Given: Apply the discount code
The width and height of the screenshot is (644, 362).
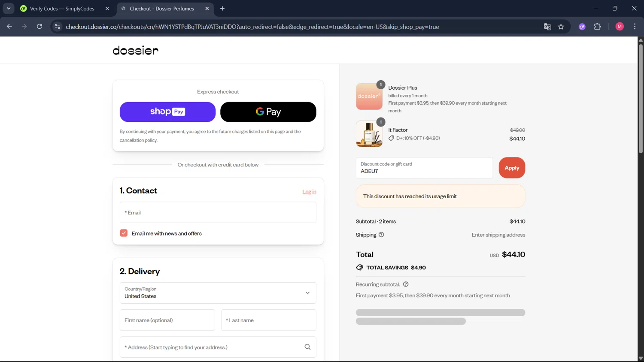Looking at the screenshot, I should pyautogui.click(x=512, y=168).
